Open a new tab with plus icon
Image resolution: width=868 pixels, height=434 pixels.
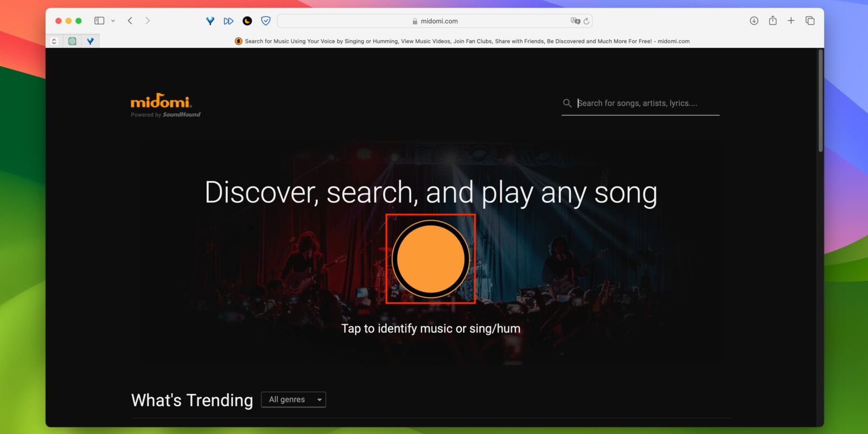click(x=791, y=21)
